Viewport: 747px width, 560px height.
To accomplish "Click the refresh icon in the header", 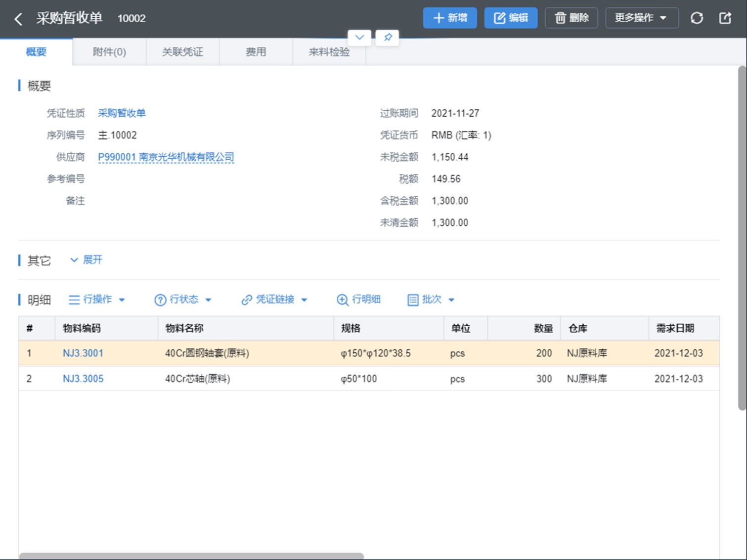I will point(697,18).
